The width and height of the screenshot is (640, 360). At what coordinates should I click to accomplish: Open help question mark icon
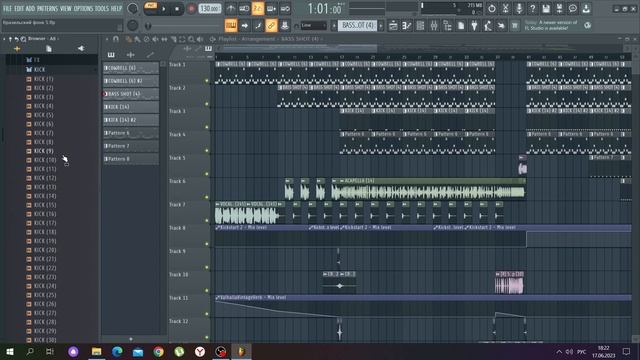click(x=532, y=9)
